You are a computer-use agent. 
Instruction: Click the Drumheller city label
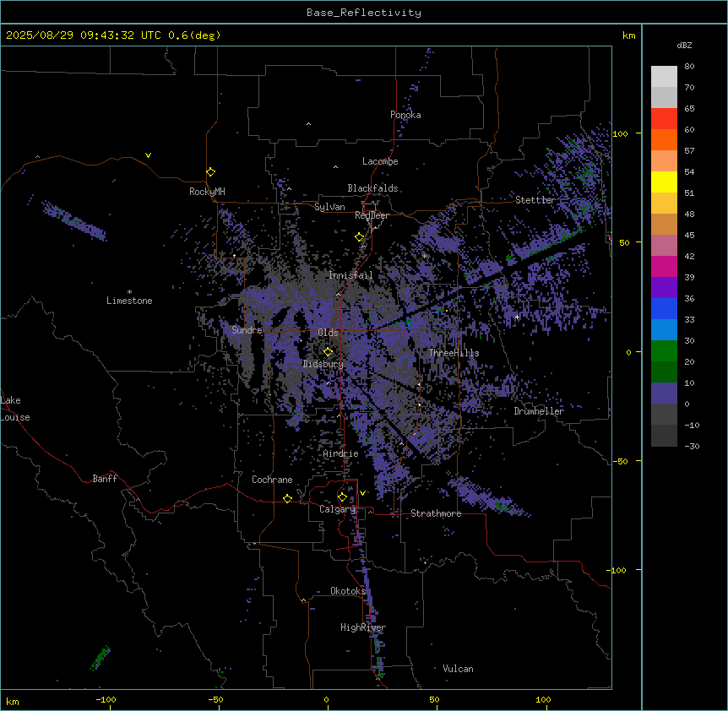pos(539,411)
